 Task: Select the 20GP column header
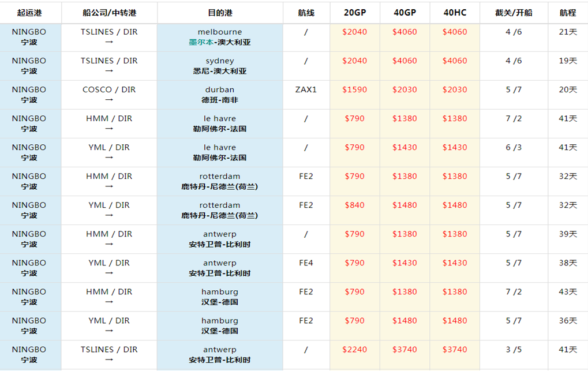pyautogui.click(x=354, y=13)
